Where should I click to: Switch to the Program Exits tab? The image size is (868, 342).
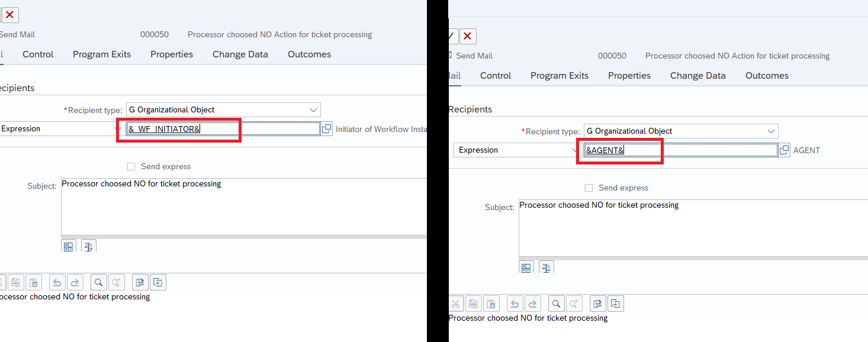(x=101, y=54)
